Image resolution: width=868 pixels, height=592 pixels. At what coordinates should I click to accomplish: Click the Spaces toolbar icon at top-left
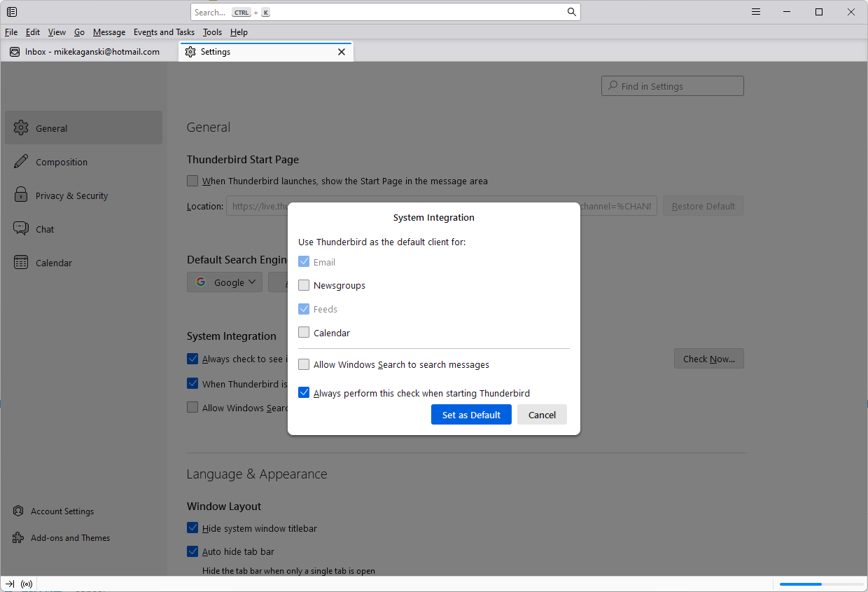[x=12, y=12]
